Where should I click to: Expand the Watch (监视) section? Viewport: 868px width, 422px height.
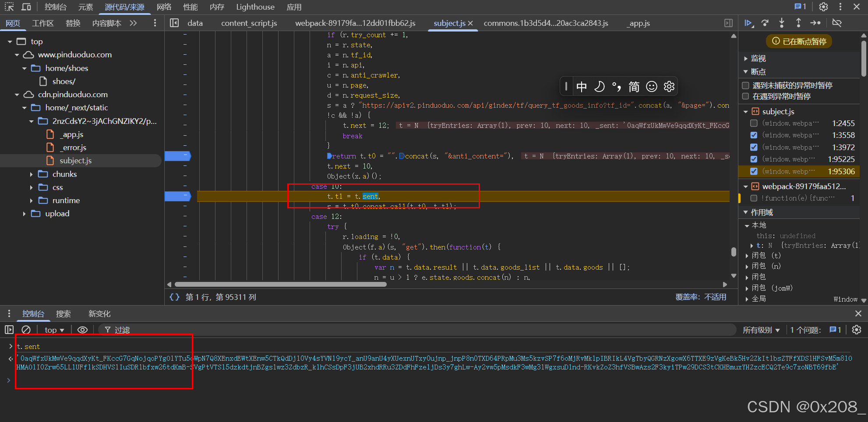746,58
